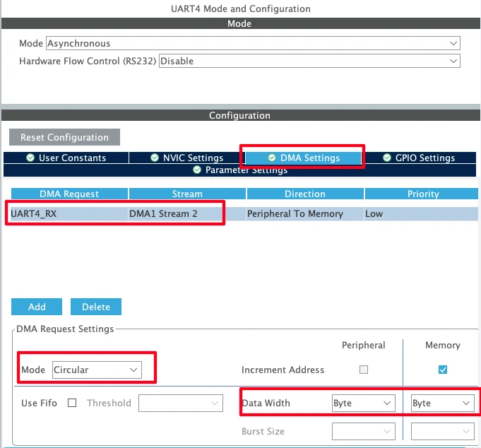
Task: Click the Priority column header
Action: 422,194
